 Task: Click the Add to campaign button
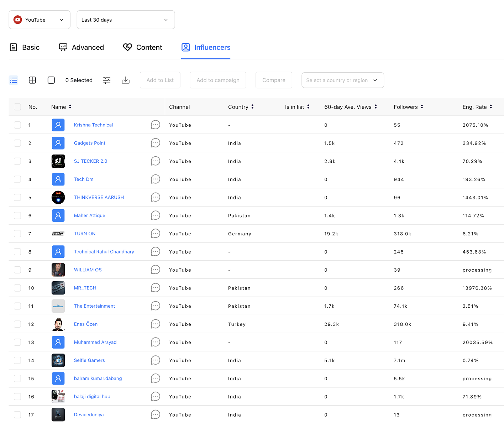click(x=218, y=80)
